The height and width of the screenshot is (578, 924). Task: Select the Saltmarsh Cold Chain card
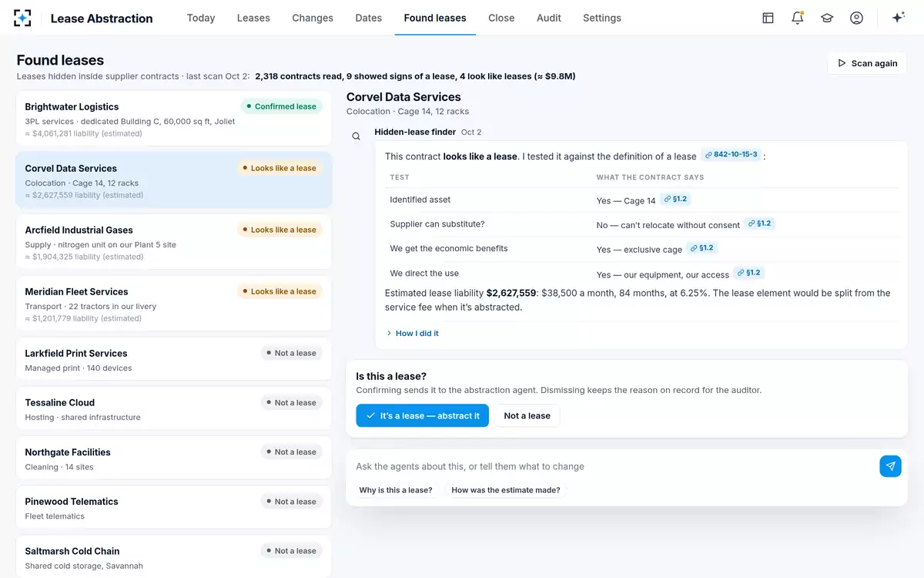tap(174, 556)
